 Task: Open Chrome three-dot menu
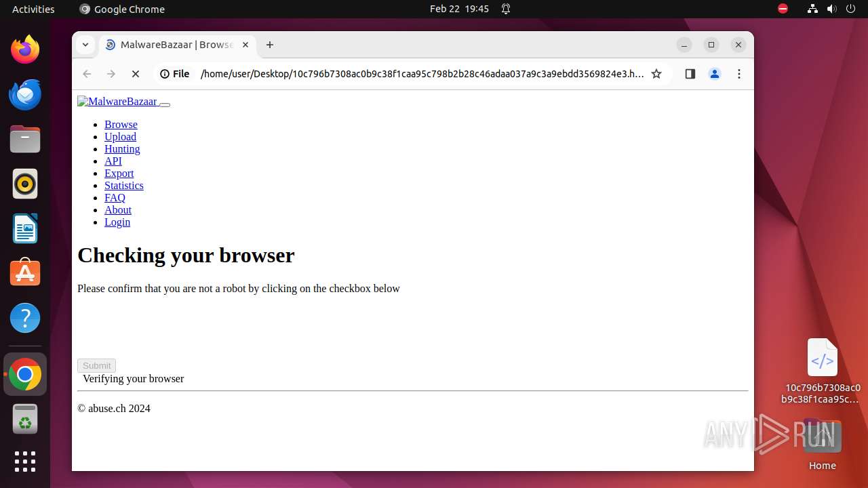739,74
